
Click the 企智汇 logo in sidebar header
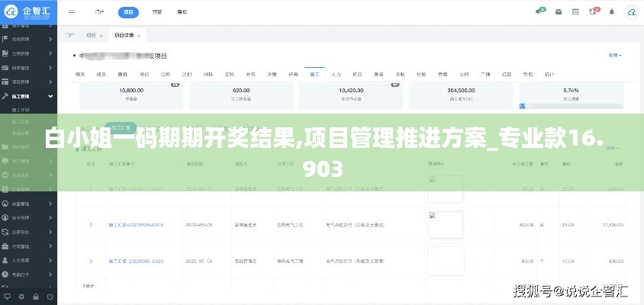point(28,11)
